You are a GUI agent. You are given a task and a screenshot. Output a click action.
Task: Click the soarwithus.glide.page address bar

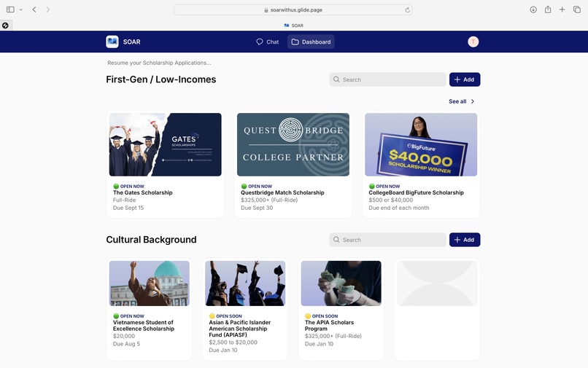click(293, 10)
